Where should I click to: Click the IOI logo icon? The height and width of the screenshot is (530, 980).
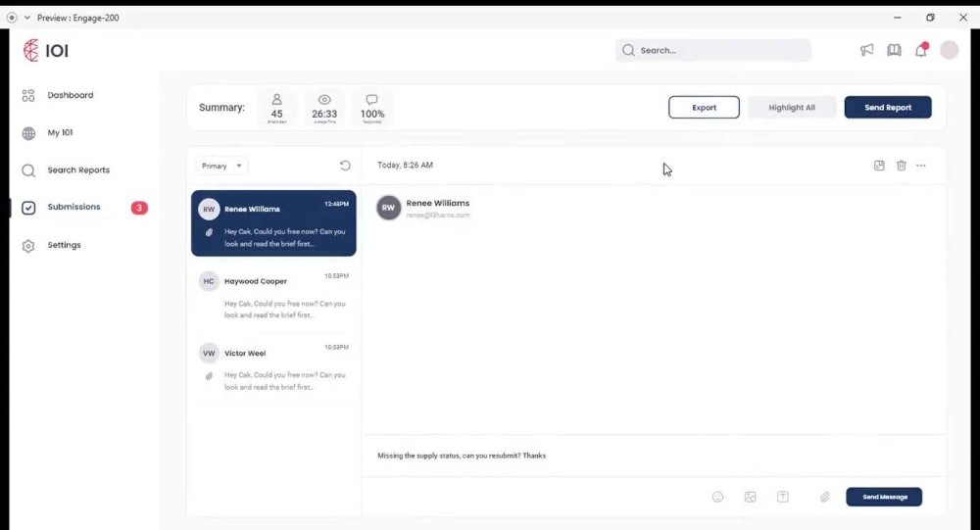coord(30,50)
